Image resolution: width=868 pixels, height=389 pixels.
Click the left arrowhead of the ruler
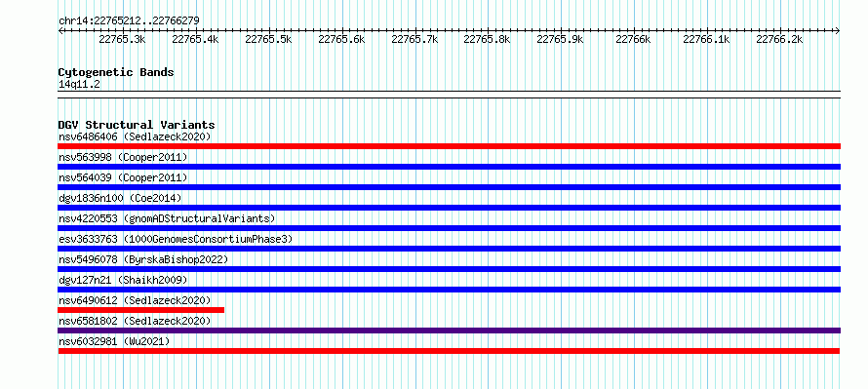coord(60,31)
